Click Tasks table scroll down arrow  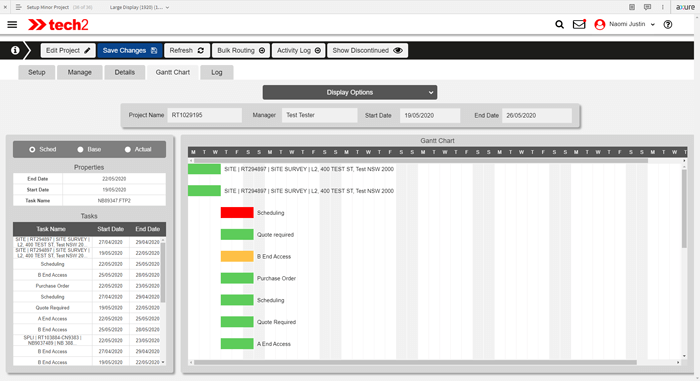[163, 362]
